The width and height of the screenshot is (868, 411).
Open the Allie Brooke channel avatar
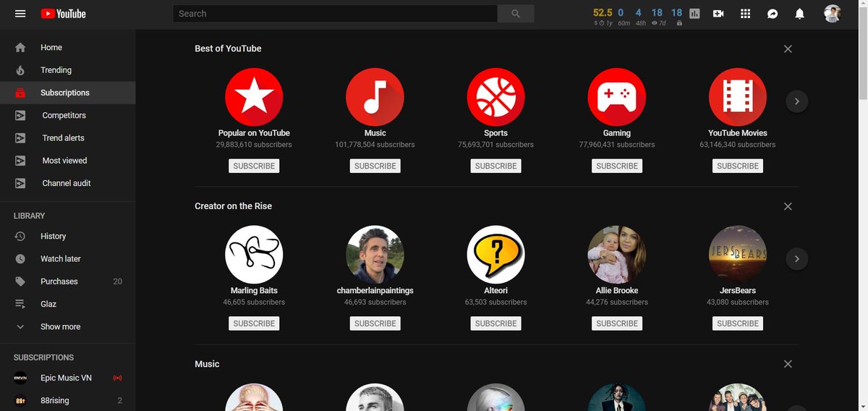[x=616, y=255]
